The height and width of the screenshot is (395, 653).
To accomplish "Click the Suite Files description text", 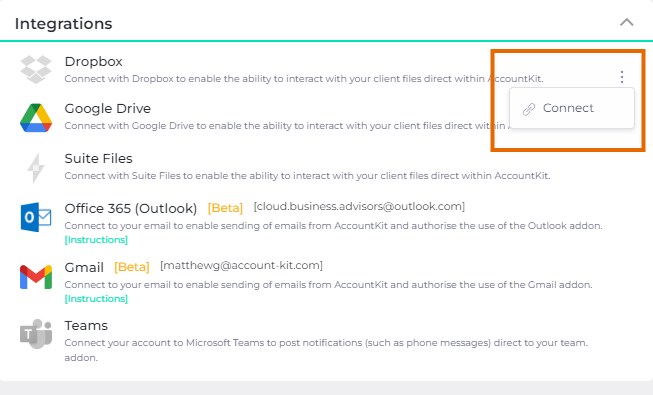I will [x=307, y=176].
